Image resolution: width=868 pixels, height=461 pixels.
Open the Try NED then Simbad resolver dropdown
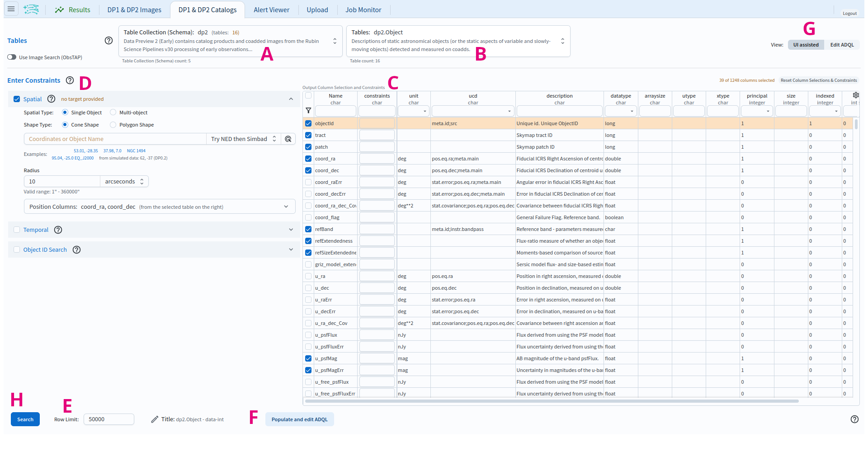click(243, 139)
